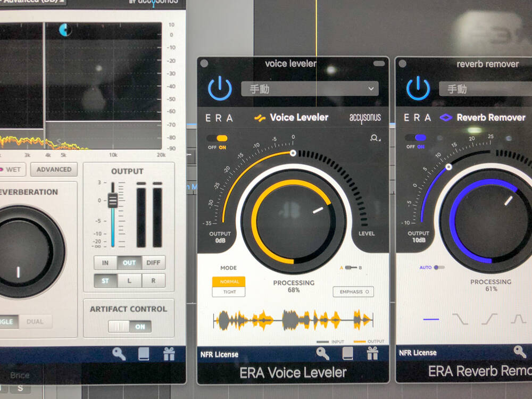Toggle Voice Leveler power button
Image resolution: width=532 pixels, height=399 pixels.
[220, 88]
